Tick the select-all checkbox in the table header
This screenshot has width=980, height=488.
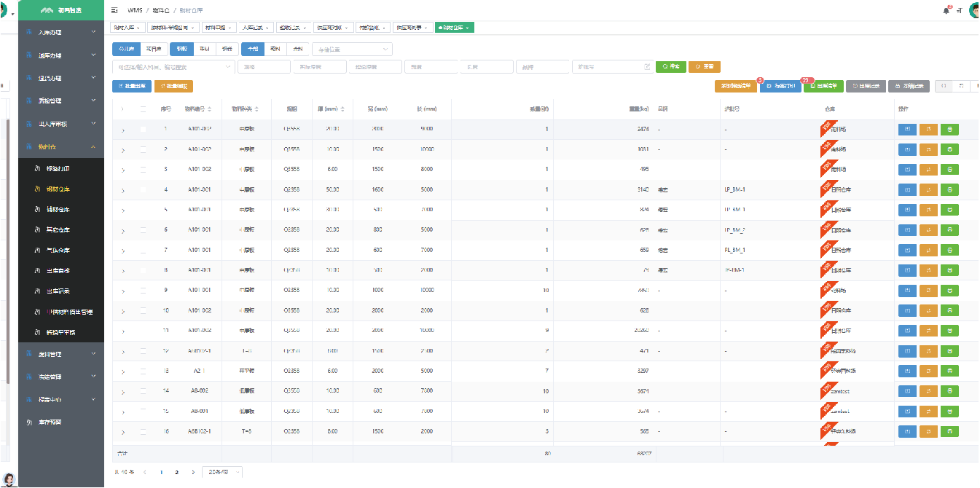143,109
